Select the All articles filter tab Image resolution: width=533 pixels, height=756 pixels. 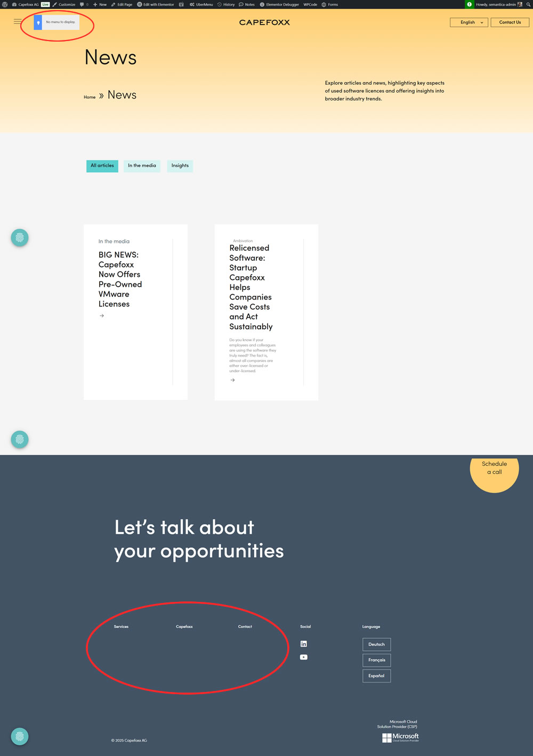[102, 166]
